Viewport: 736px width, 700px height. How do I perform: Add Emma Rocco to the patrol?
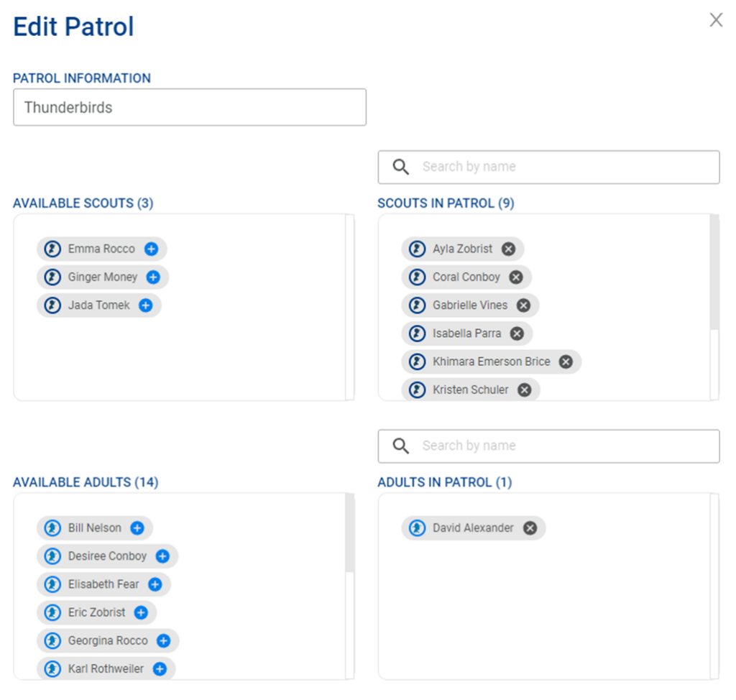151,249
